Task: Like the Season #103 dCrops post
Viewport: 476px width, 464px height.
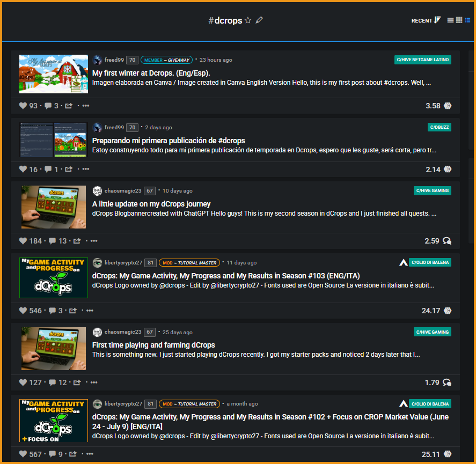Action: (23, 311)
